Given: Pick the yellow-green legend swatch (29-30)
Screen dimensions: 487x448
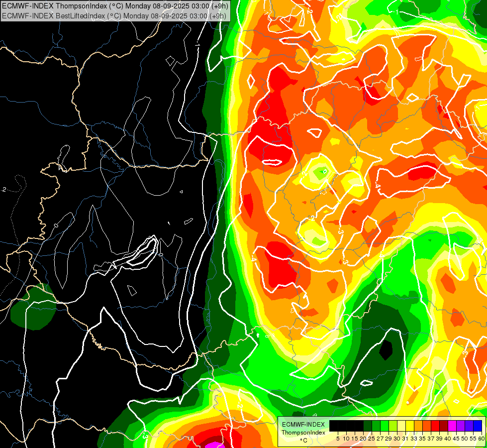Looking at the screenshot, I should click(393, 426).
